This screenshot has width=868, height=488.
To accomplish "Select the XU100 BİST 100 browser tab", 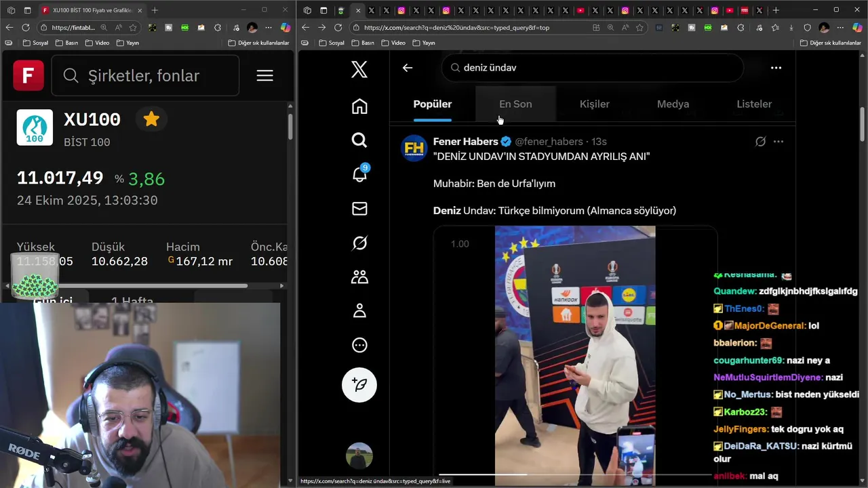I will pos(91,10).
